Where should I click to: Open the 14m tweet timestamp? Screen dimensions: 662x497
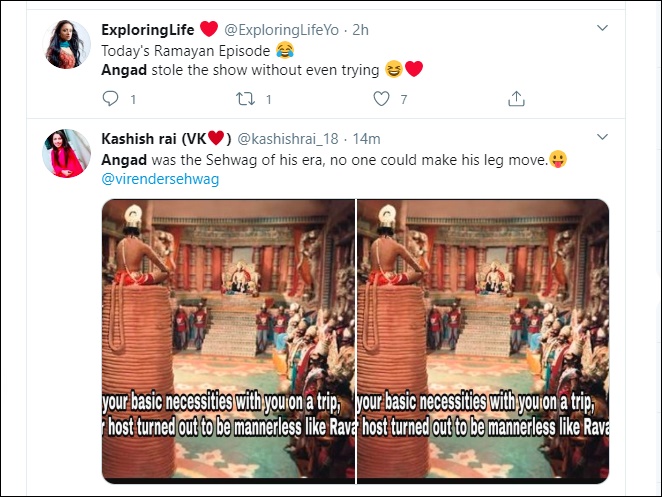click(366, 138)
